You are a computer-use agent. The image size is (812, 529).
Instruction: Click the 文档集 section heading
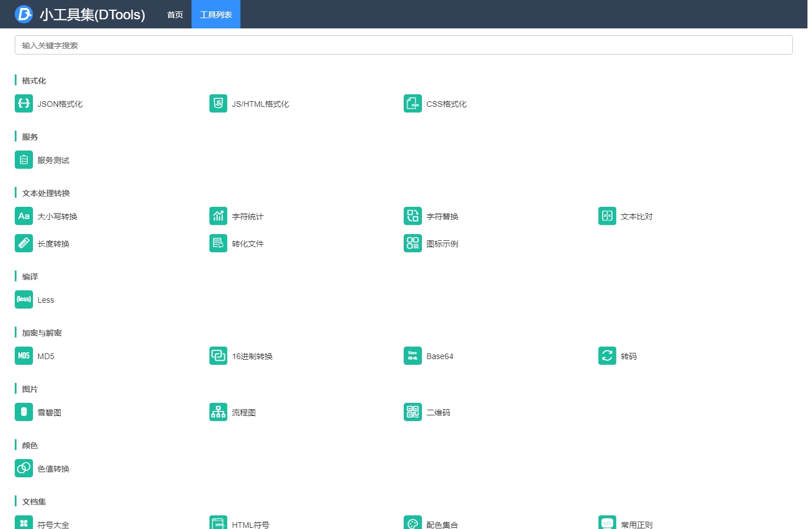pyautogui.click(x=34, y=502)
